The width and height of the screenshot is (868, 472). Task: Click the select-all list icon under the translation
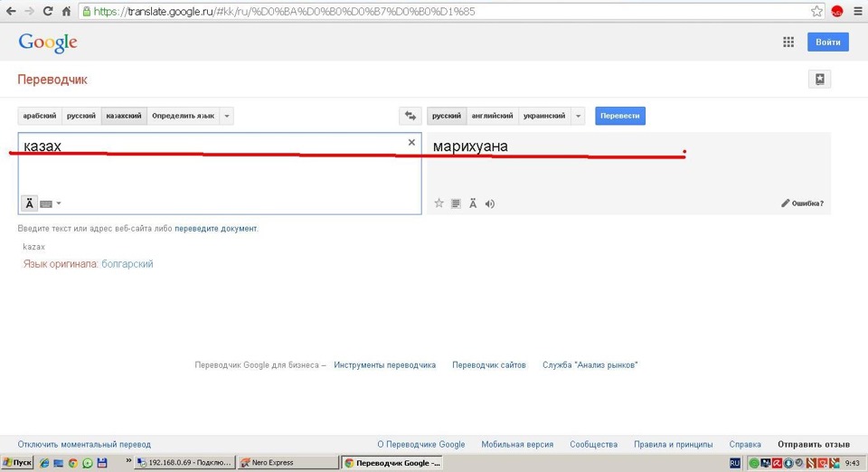click(x=456, y=203)
